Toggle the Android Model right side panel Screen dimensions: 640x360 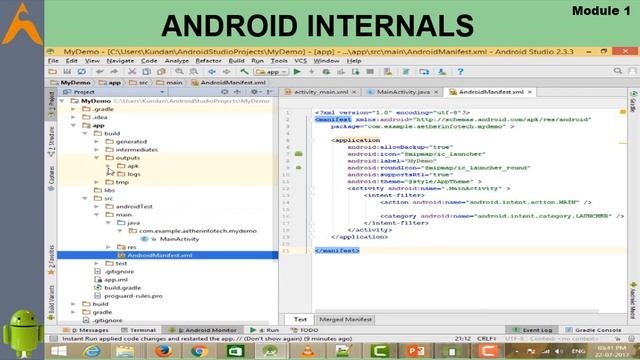(x=633, y=300)
